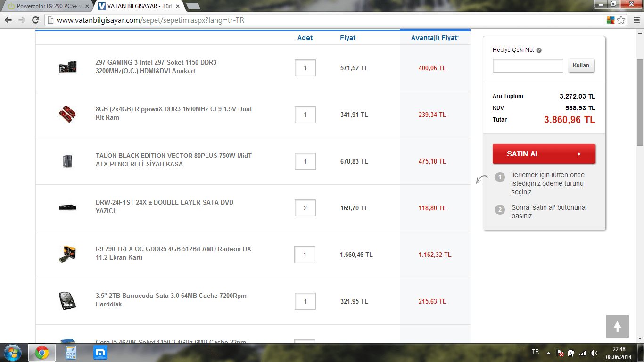Open the TALON BLACK EDITION KASA link
Image resolution: width=644 pixels, height=362 pixels.
point(174,160)
